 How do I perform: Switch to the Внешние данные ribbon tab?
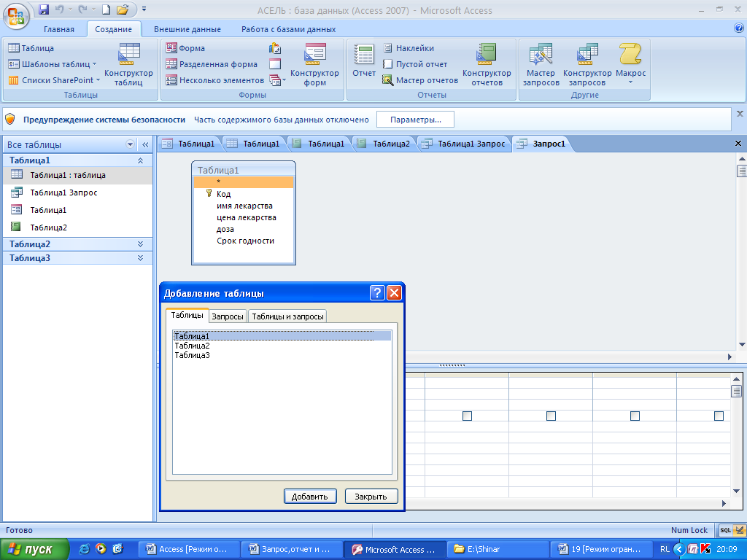(187, 29)
